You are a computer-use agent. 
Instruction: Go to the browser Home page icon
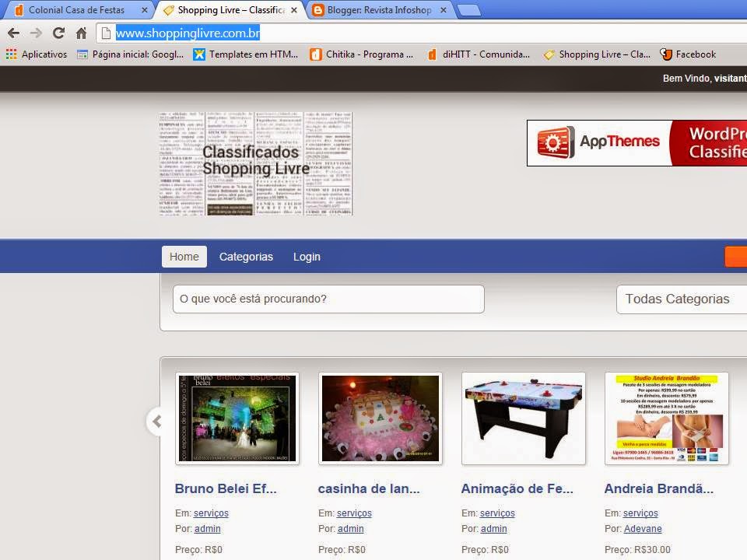pyautogui.click(x=82, y=33)
